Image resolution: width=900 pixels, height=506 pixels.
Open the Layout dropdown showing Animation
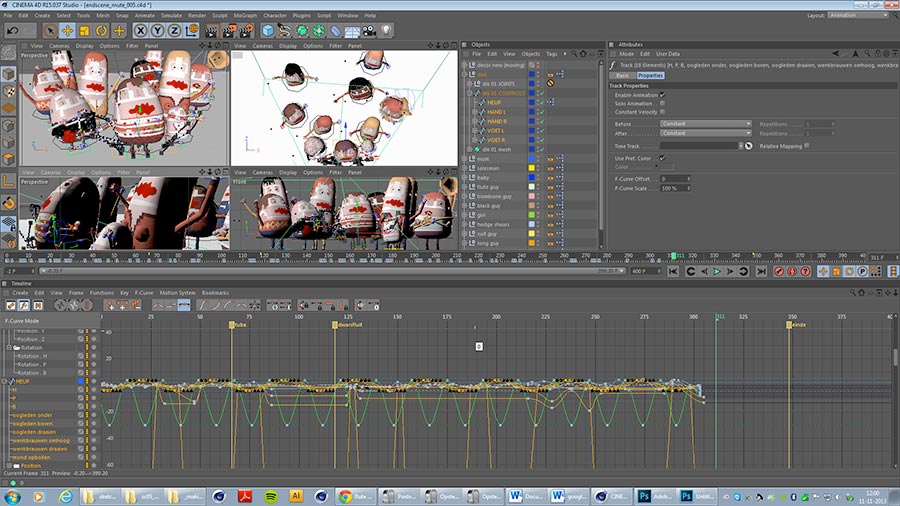click(858, 15)
